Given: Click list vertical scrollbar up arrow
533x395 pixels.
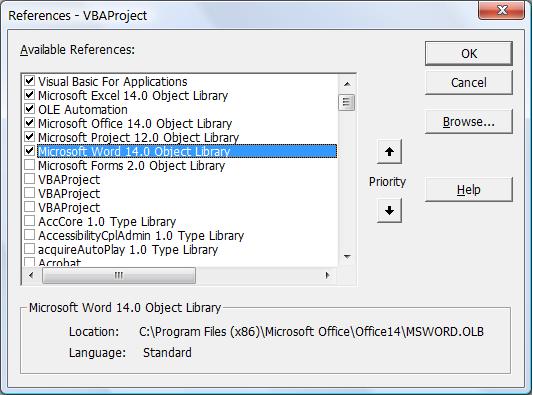Looking at the screenshot, I should (347, 84).
